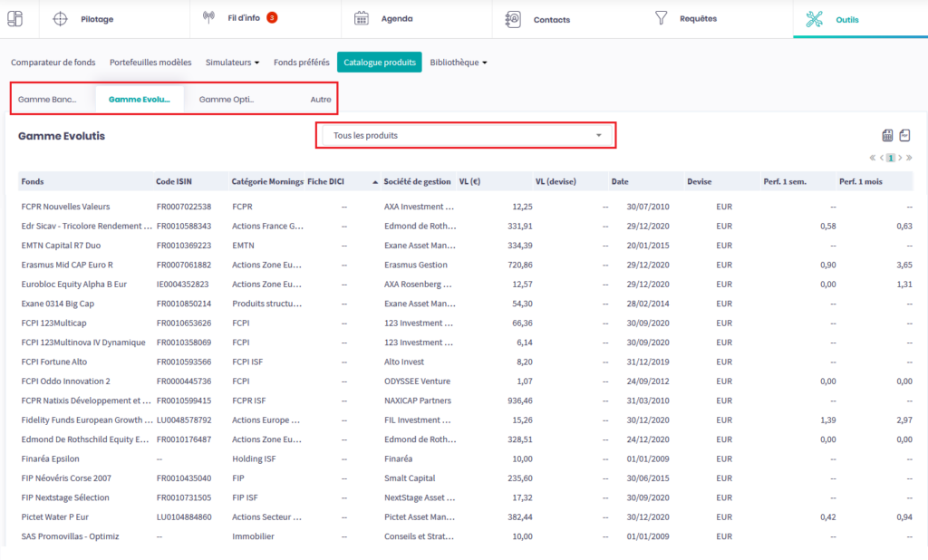The width and height of the screenshot is (928, 560).
Task: Click the Fil d'info notification badge
Action: (x=272, y=17)
